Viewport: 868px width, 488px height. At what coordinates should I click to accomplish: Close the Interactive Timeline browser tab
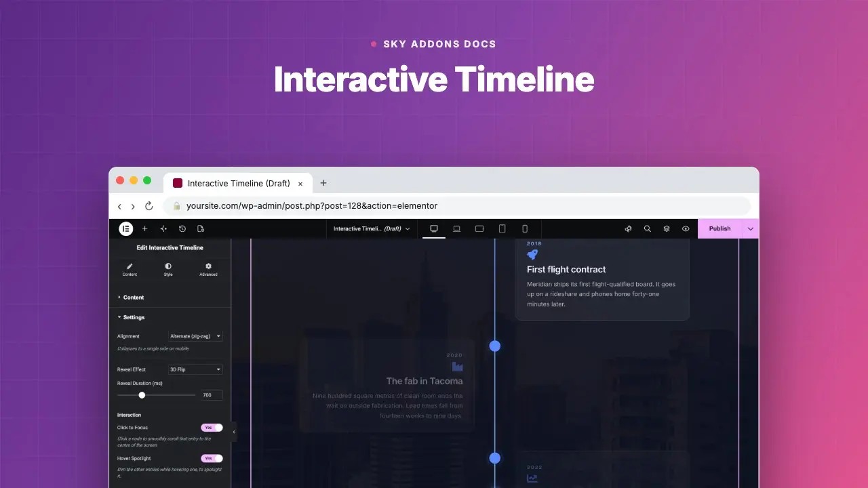tap(300, 184)
